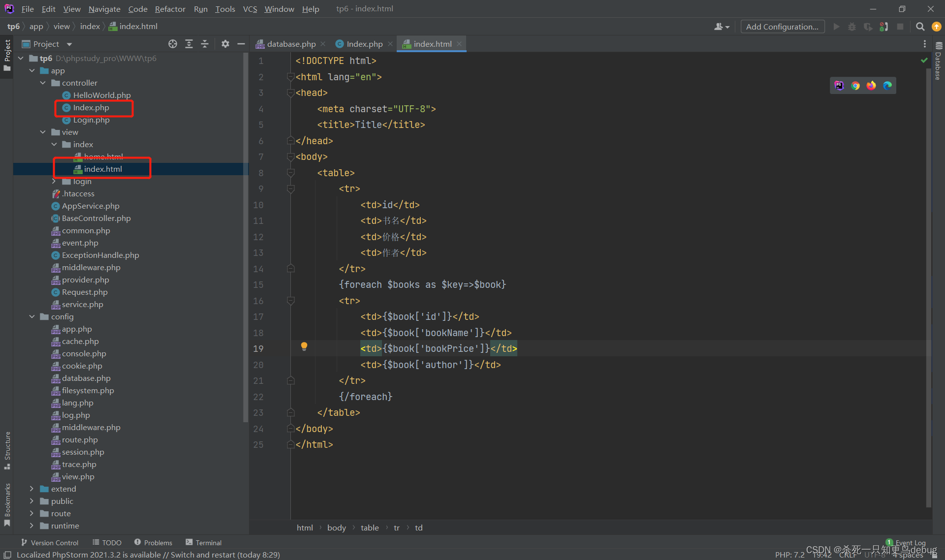The height and width of the screenshot is (560, 945).
Task: Click the body breadcrumb in editor footer
Action: click(337, 528)
